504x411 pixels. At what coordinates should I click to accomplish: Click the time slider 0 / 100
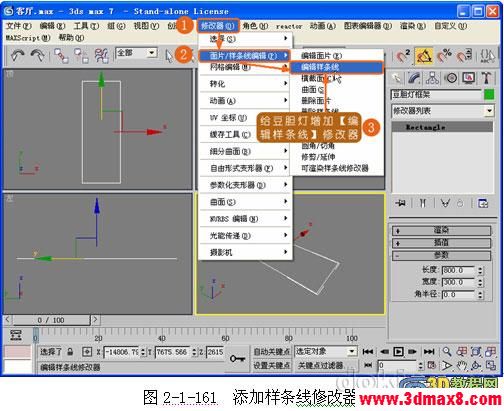[51, 320]
